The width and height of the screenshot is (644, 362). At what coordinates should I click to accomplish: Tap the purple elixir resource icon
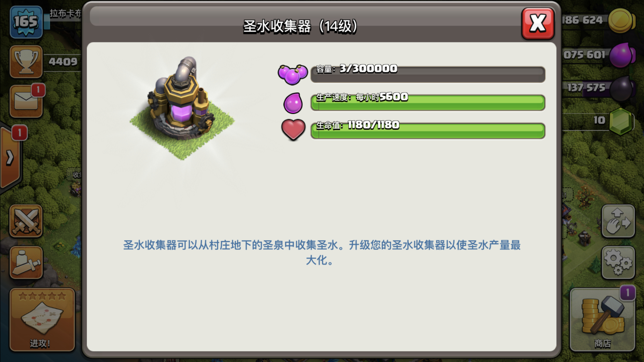(622, 55)
